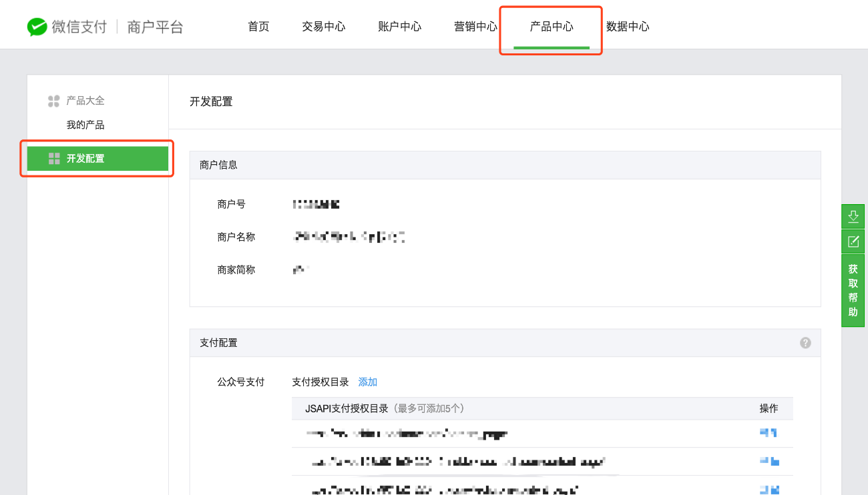Click the gray question mark help icon
Screen dimensions: 868x495
(x=805, y=343)
